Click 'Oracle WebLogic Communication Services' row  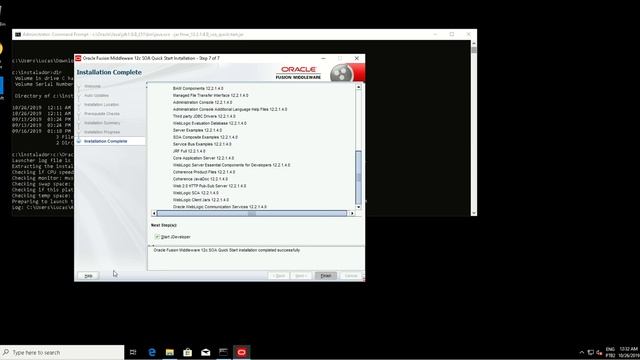click(x=220, y=207)
